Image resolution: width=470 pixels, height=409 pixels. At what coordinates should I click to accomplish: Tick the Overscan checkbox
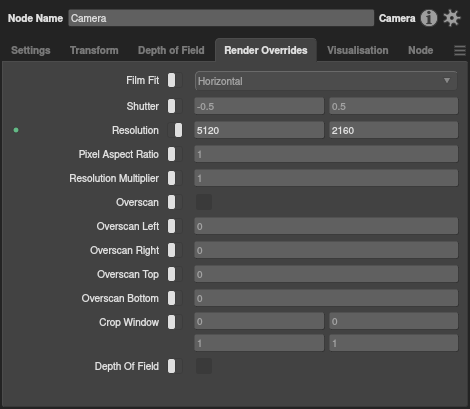click(x=204, y=202)
